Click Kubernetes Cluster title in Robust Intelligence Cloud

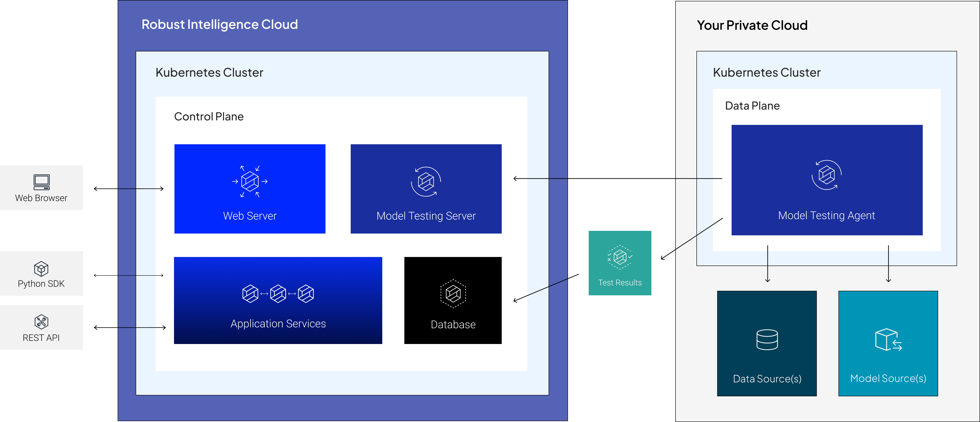click(x=209, y=72)
